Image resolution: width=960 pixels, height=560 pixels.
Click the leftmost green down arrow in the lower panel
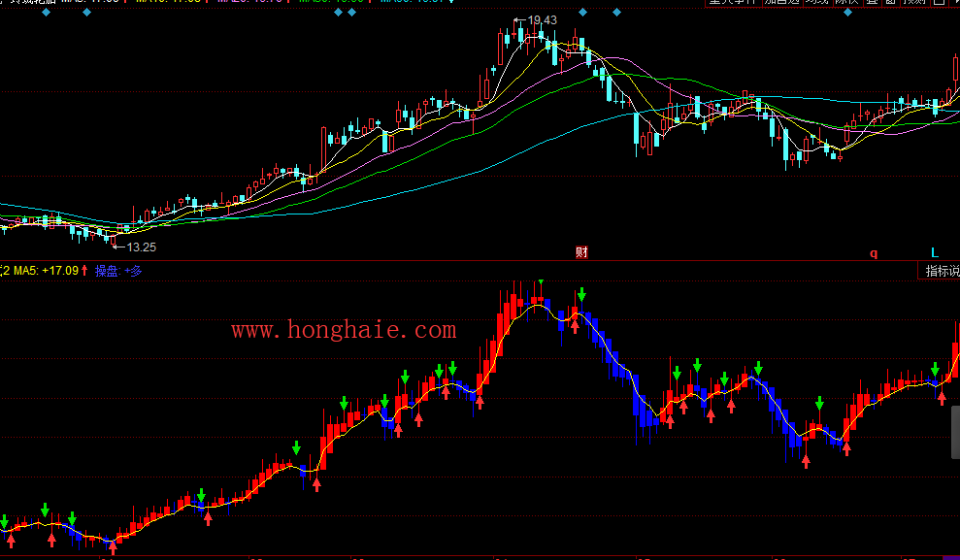coord(4,522)
